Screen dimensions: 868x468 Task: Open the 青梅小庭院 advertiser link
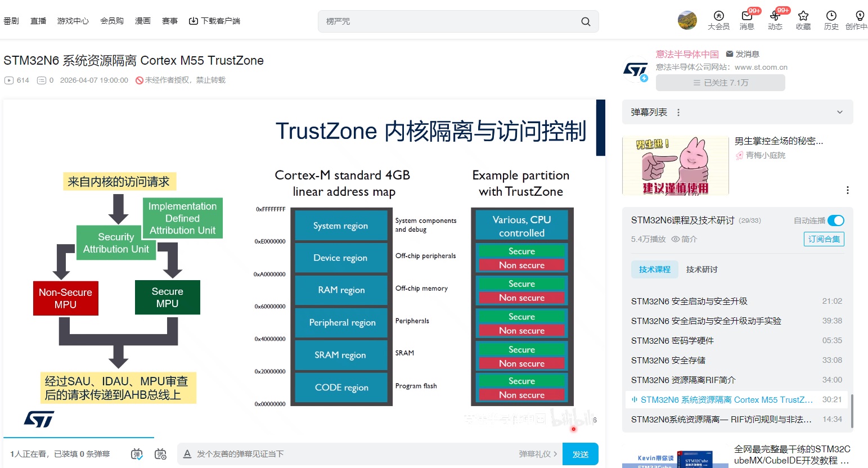point(766,155)
